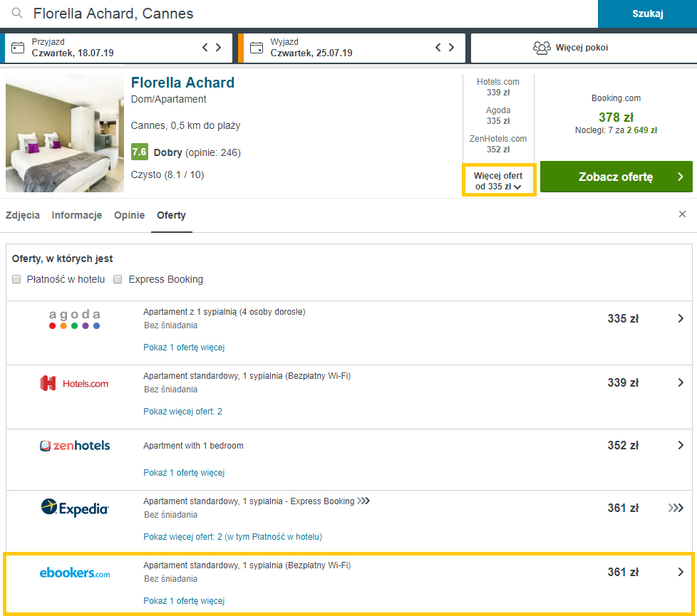Click the zenhotels logo
This screenshot has height=616, width=697.
(75, 446)
